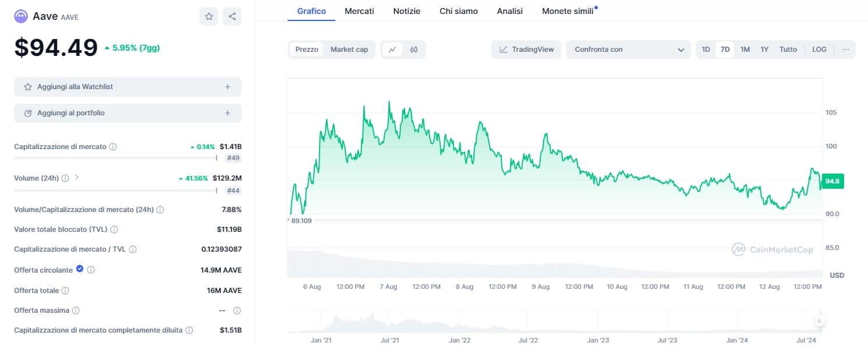Click the share icon beside the star

tap(232, 16)
